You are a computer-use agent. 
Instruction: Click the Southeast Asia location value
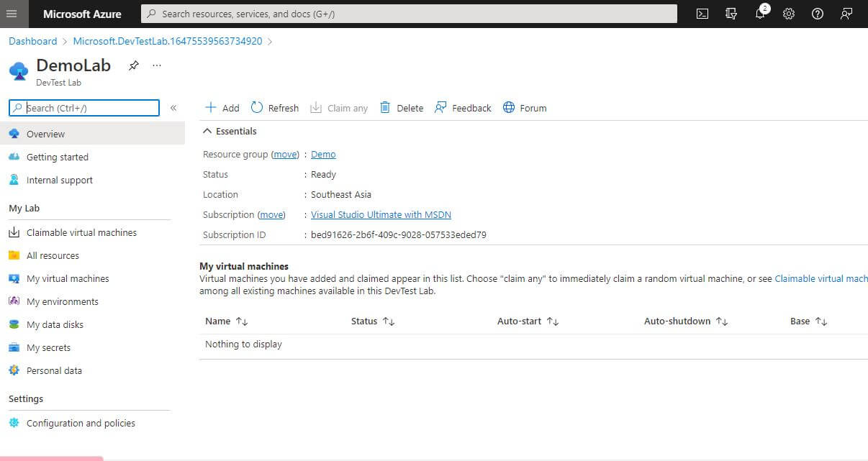(x=341, y=195)
